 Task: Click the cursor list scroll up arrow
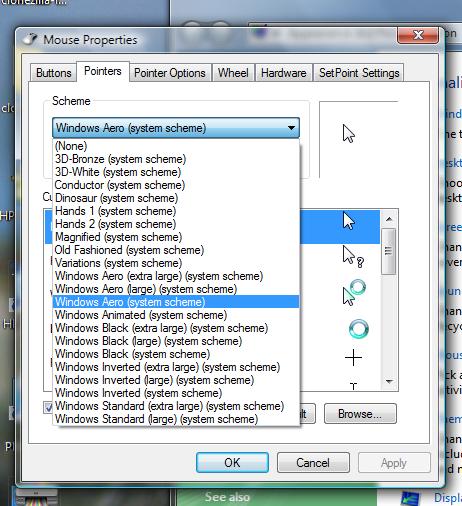click(389, 219)
